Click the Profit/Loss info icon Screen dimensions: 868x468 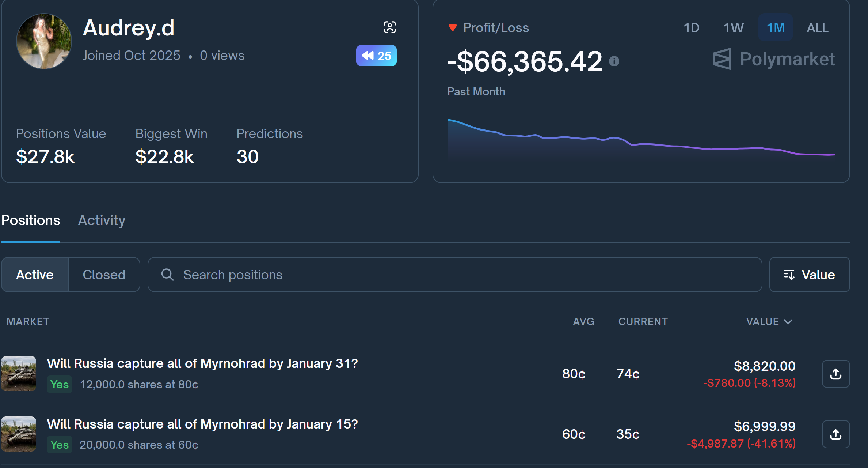614,61
